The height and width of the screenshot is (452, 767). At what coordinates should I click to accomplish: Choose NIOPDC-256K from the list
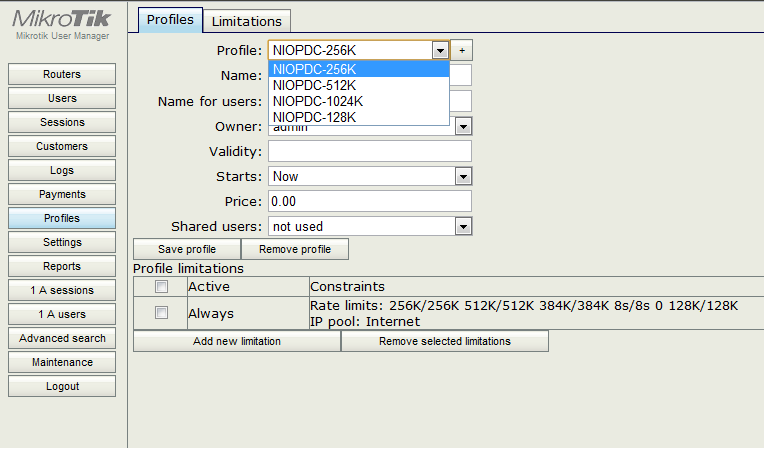pos(359,69)
